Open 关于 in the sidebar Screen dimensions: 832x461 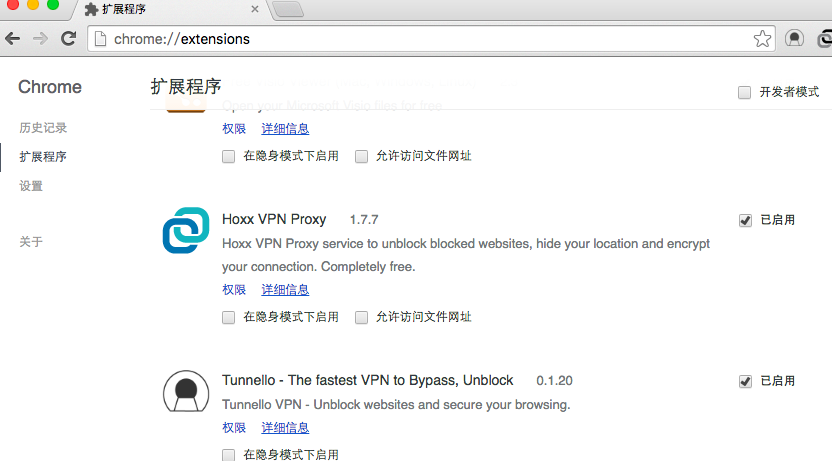click(x=31, y=242)
